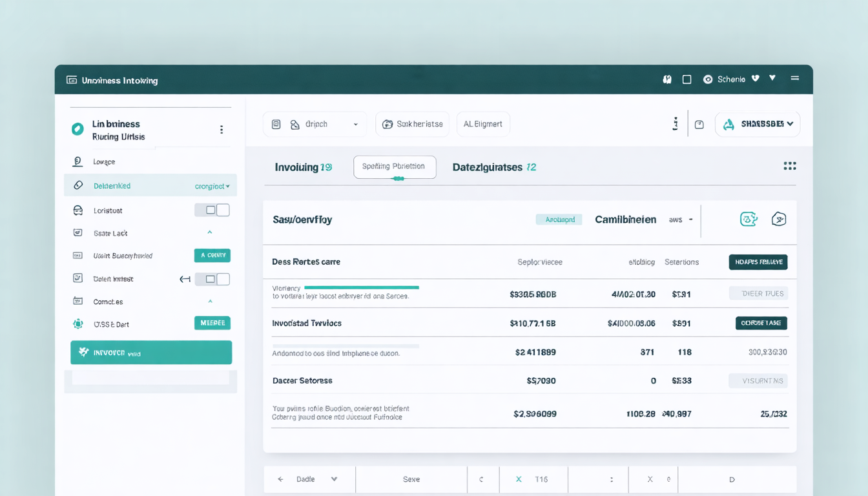868x496 pixels.
Task: Click the gray X icon in bottom bar
Action: [650, 479]
